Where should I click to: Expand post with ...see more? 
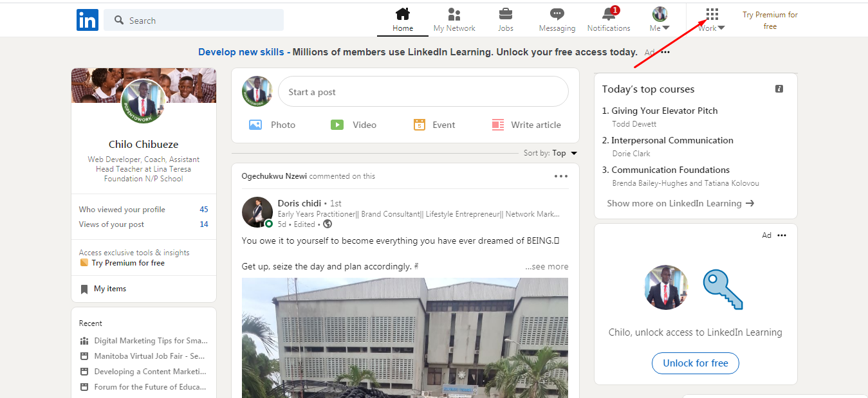tap(547, 266)
